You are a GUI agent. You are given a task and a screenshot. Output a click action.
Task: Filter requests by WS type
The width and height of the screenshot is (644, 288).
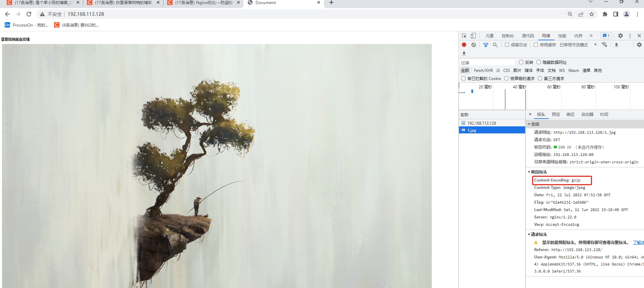[562, 71]
